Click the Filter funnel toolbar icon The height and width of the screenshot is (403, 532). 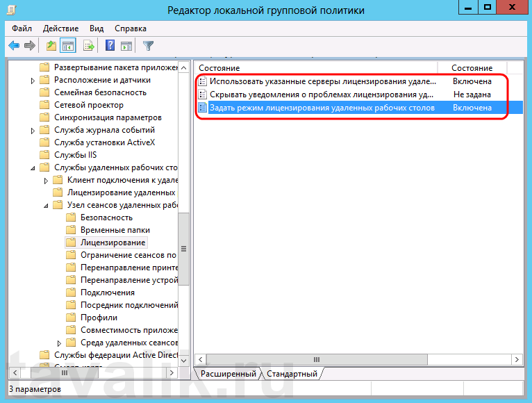pyautogui.click(x=148, y=46)
